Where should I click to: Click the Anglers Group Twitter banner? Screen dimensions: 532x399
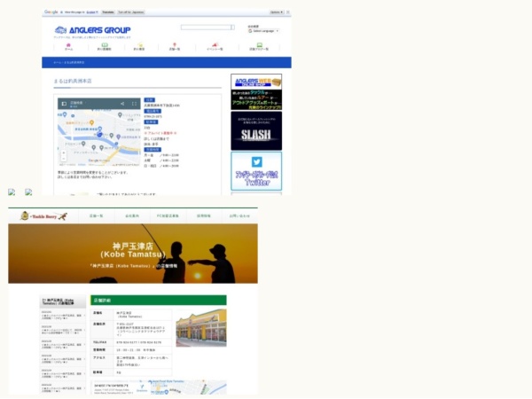coord(256,171)
